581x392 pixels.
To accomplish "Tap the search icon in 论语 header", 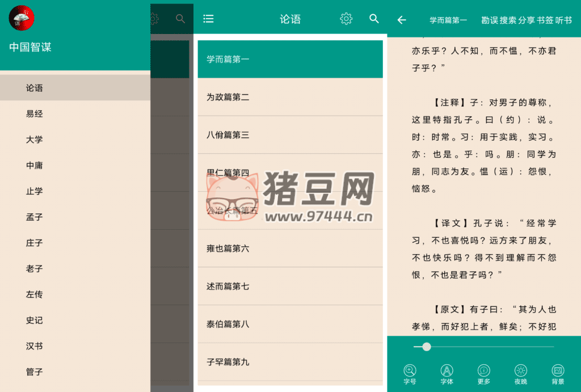I will tap(374, 19).
